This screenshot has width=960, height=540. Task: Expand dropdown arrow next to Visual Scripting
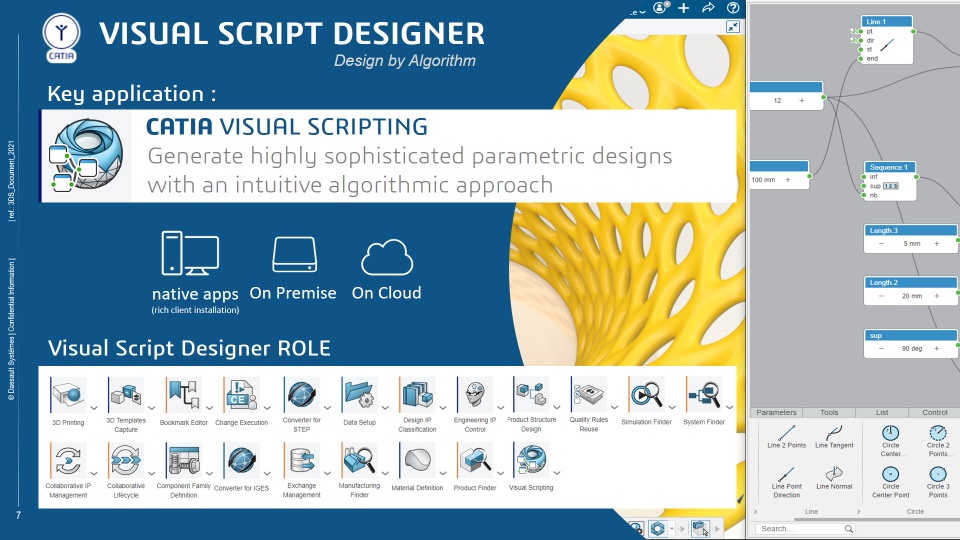pos(557,473)
